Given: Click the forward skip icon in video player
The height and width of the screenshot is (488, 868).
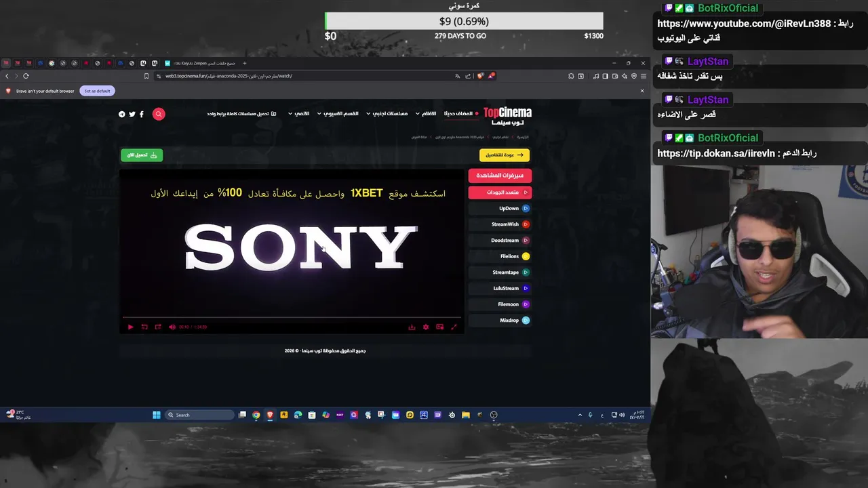Looking at the screenshot, I should 158,327.
